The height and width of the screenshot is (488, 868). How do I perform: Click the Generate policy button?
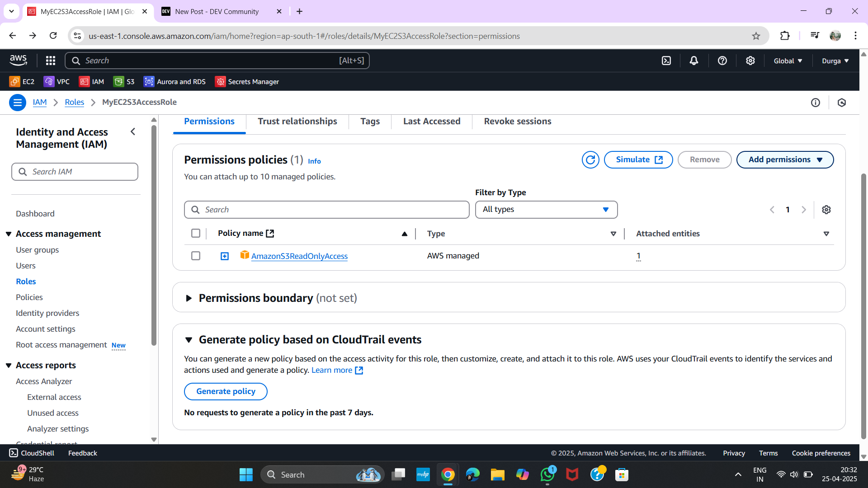[x=226, y=391]
